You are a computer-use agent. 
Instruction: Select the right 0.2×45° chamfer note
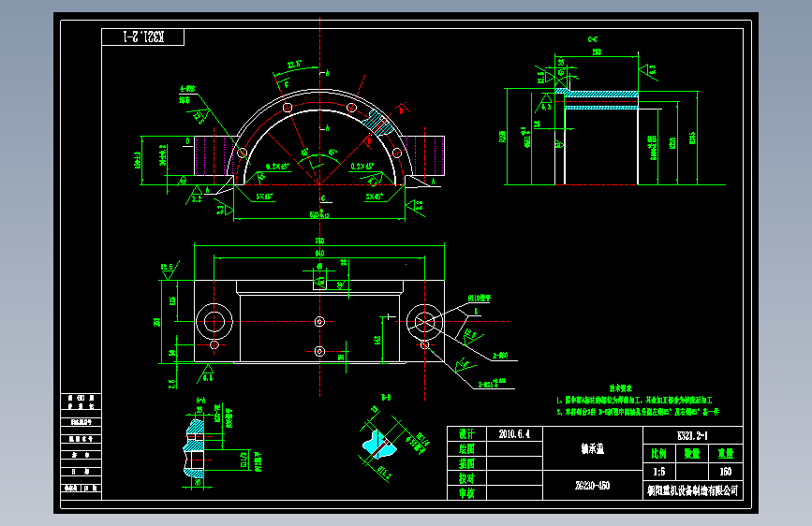point(362,167)
